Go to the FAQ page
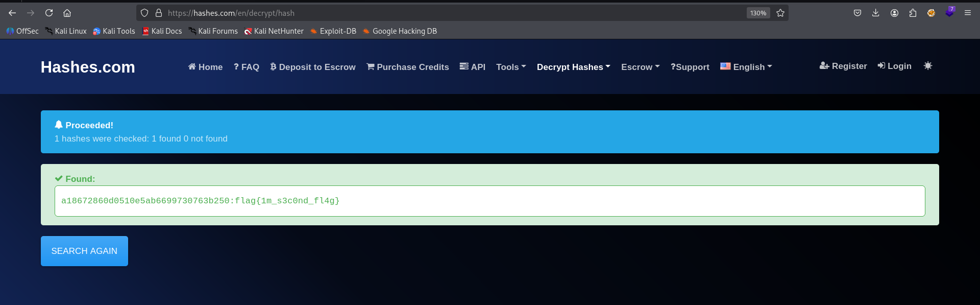Viewport: 980px width, 305px height. [x=246, y=67]
